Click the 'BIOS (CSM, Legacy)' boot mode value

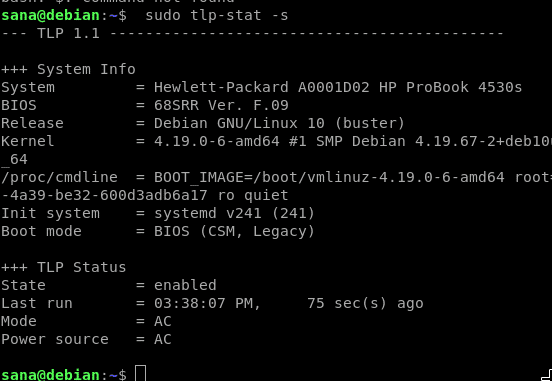[234, 231]
